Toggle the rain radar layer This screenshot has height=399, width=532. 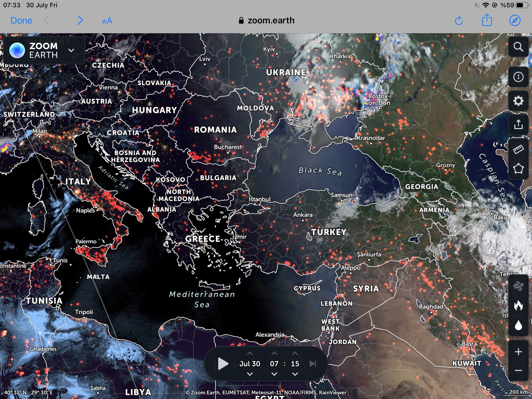click(518, 325)
